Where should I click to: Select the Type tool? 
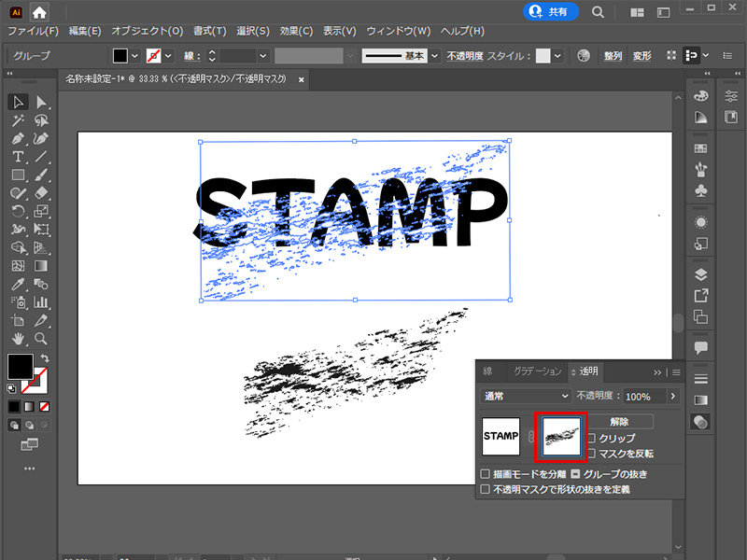point(17,156)
